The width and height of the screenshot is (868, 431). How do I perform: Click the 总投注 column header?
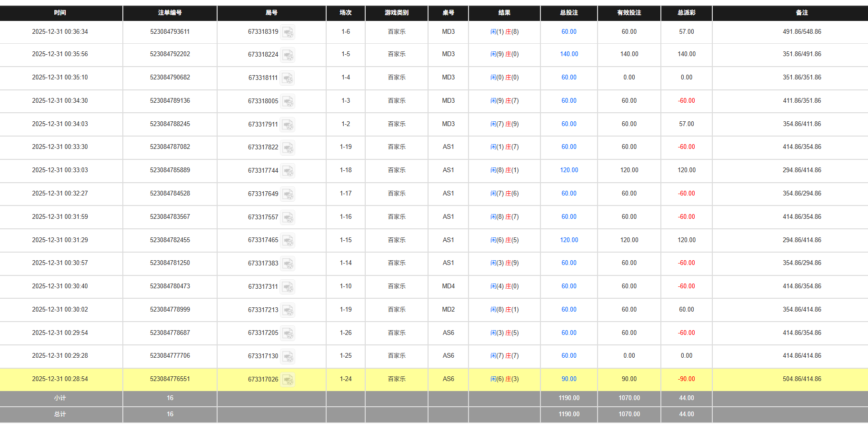pyautogui.click(x=569, y=13)
